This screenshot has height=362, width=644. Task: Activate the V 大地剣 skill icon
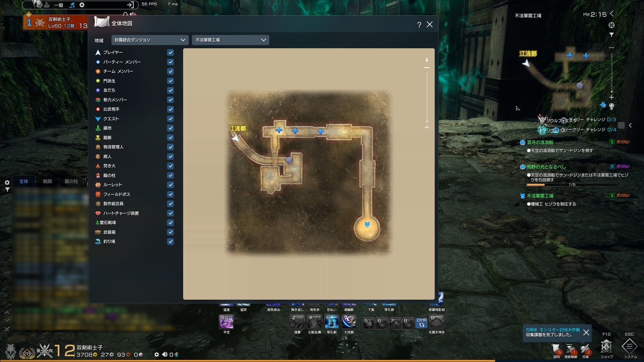point(349,322)
